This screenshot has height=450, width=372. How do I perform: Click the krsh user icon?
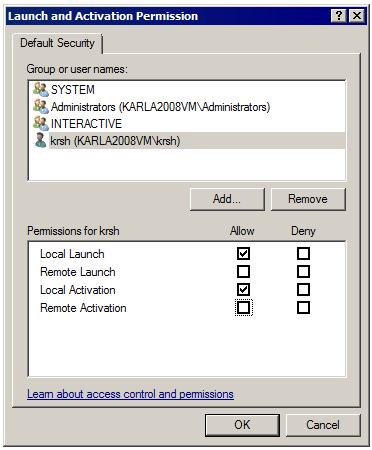(x=41, y=140)
